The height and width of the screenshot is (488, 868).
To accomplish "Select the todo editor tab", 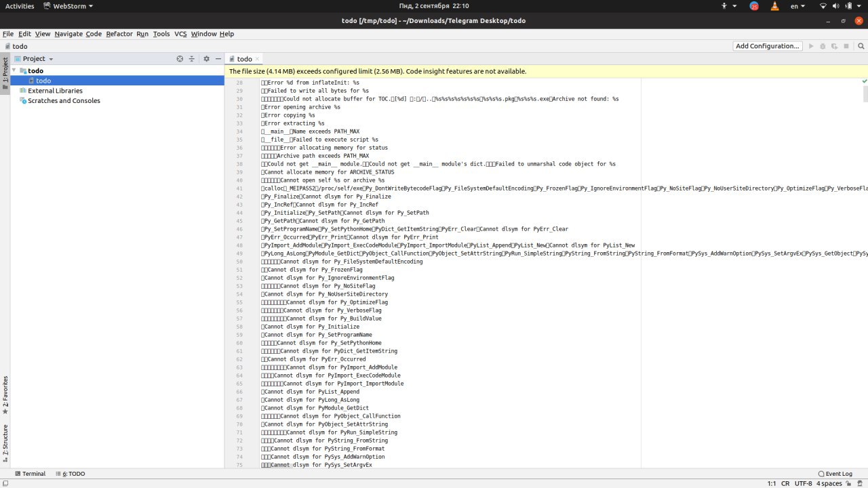I will click(x=245, y=59).
